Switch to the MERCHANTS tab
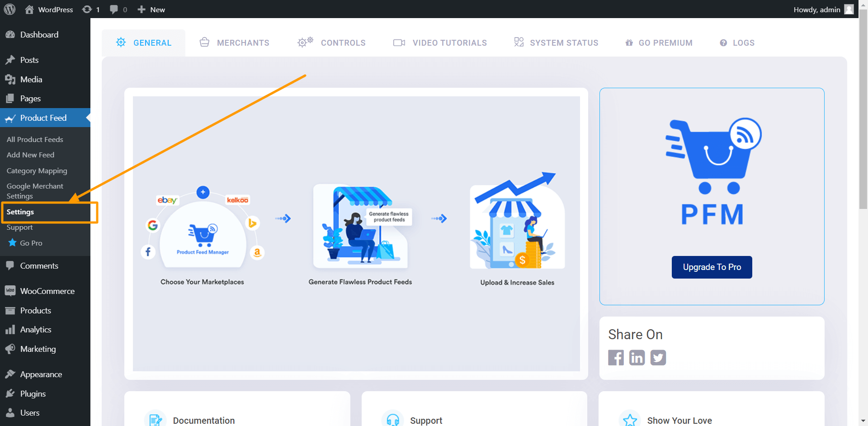 (234, 43)
